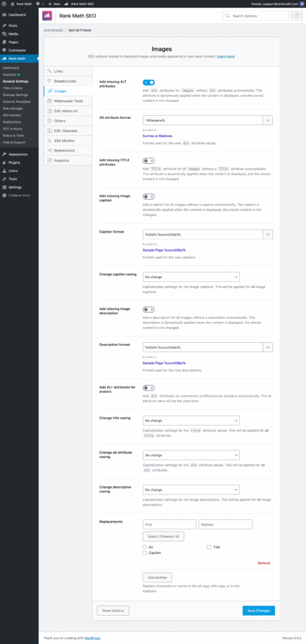This screenshot has width=306, height=644.
Task: Click the Rank Math SEO purple logo
Action: 47,16
